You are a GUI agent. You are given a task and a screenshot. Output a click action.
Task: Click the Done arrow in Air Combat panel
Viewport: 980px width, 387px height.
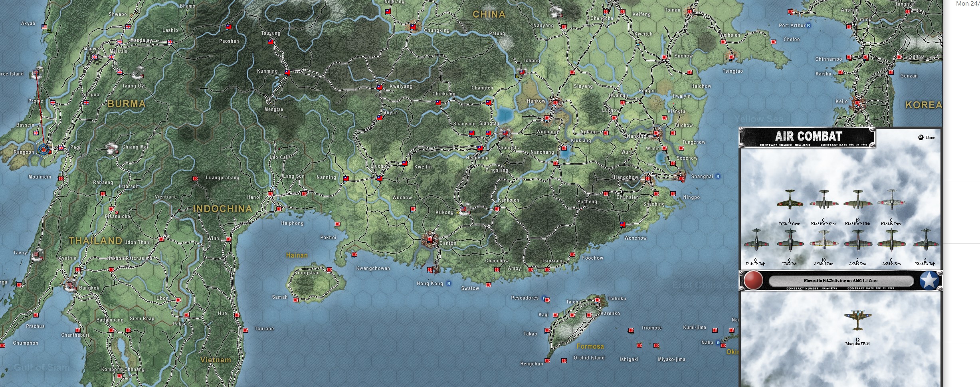pyautogui.click(x=921, y=137)
